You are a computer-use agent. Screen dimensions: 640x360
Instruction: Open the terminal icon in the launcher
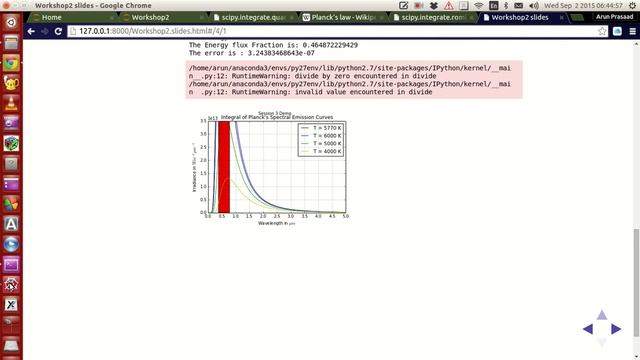pyautogui.click(x=11, y=264)
